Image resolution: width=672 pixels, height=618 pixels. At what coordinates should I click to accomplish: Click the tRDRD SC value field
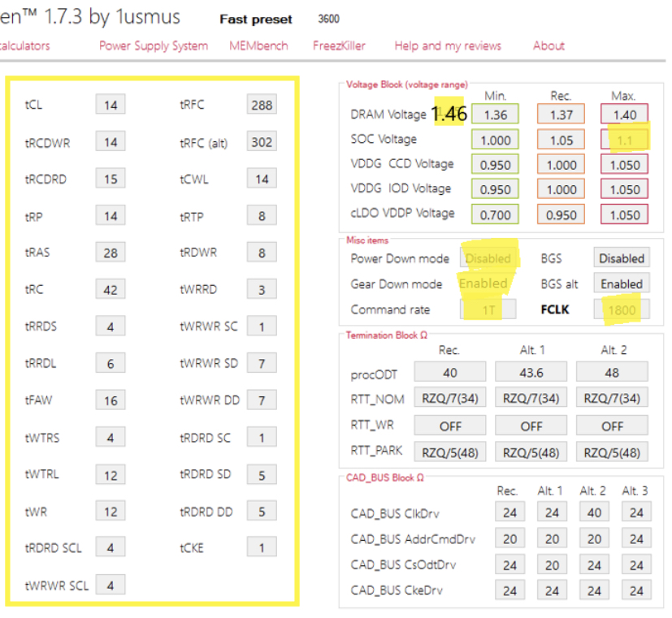pos(262,437)
